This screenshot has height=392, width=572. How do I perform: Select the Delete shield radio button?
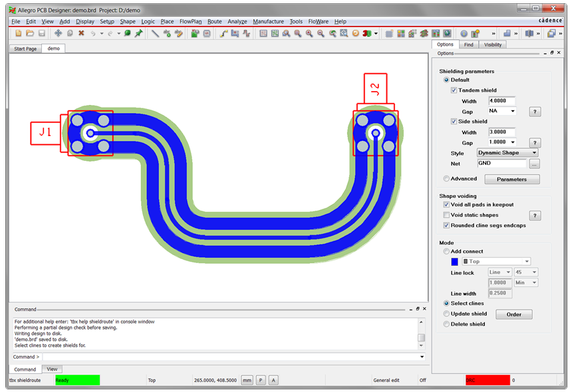coord(446,324)
